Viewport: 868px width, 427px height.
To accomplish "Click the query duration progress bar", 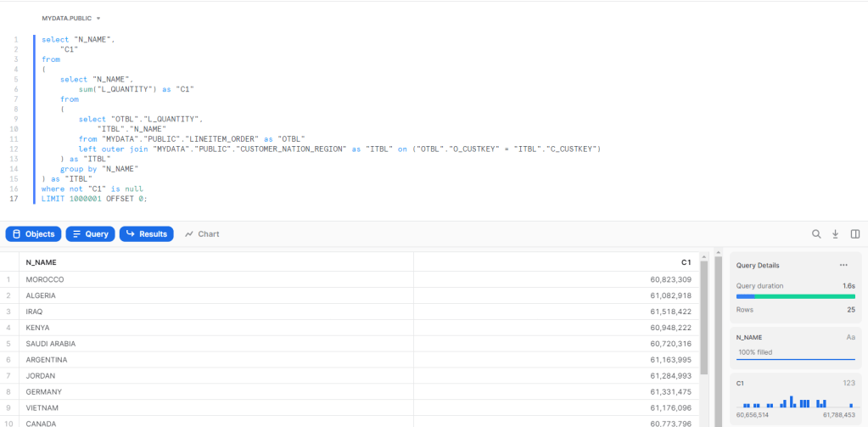I will (795, 296).
